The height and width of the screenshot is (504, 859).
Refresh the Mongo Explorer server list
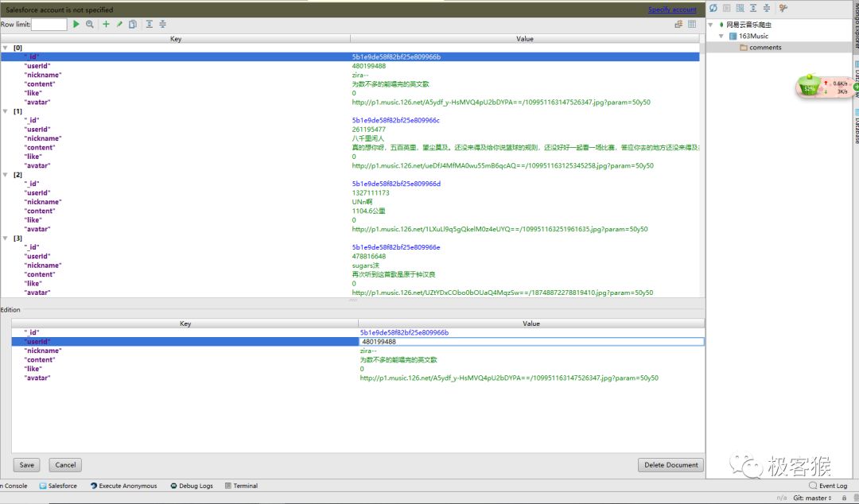[x=713, y=8]
